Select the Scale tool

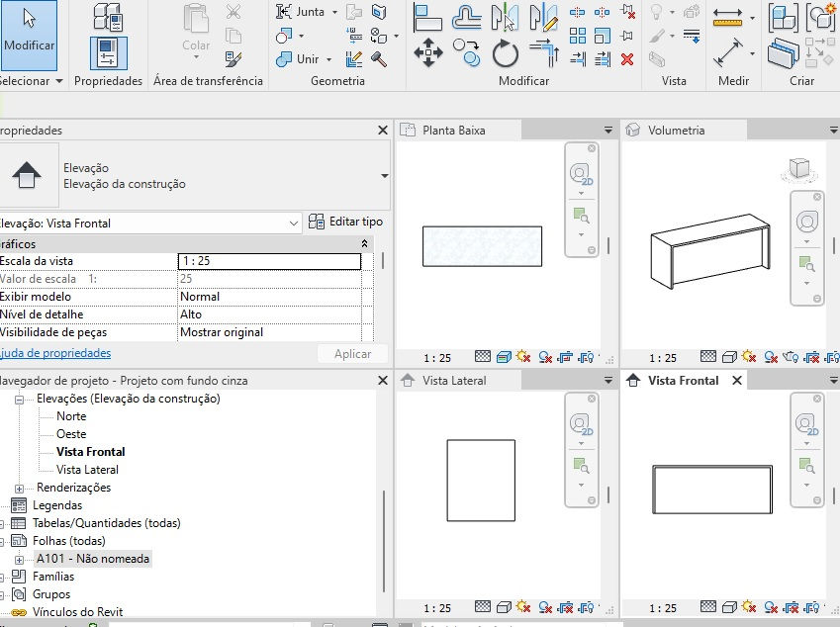603,36
